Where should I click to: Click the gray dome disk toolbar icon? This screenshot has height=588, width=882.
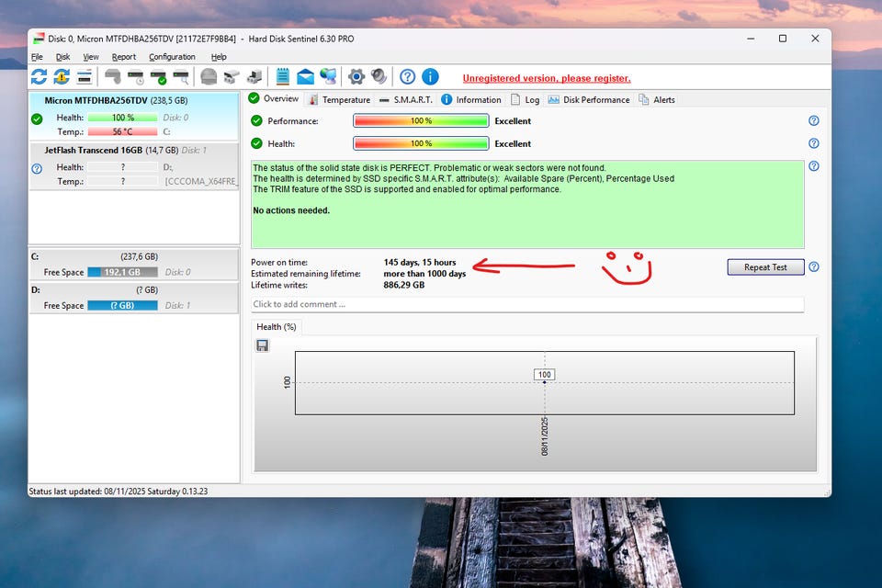point(209,76)
